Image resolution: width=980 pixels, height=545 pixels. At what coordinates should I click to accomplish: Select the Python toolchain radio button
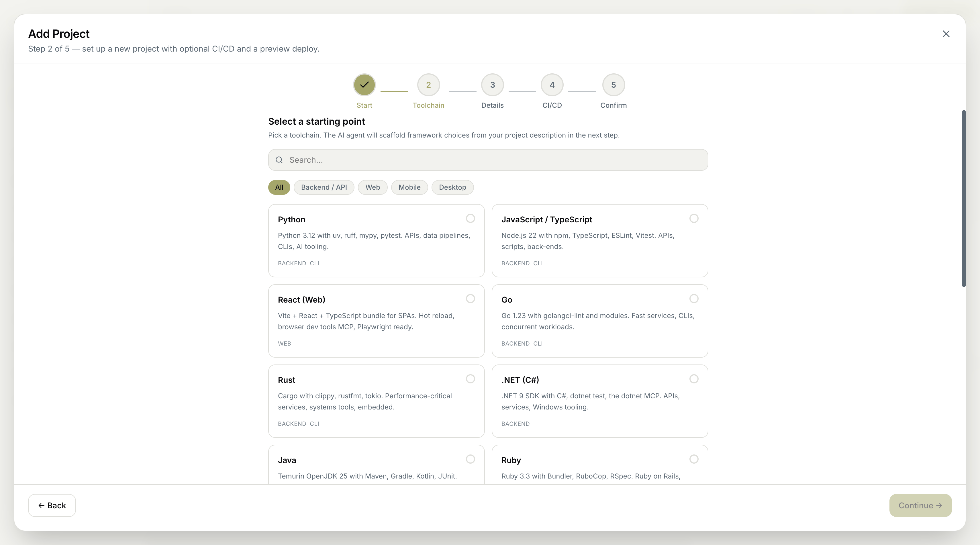[470, 218]
